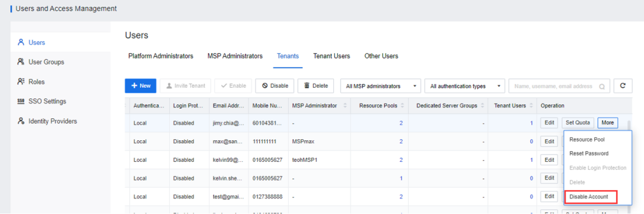644x214 pixels.
Task: Open resource pools count for MSPmax row
Action: click(x=401, y=142)
